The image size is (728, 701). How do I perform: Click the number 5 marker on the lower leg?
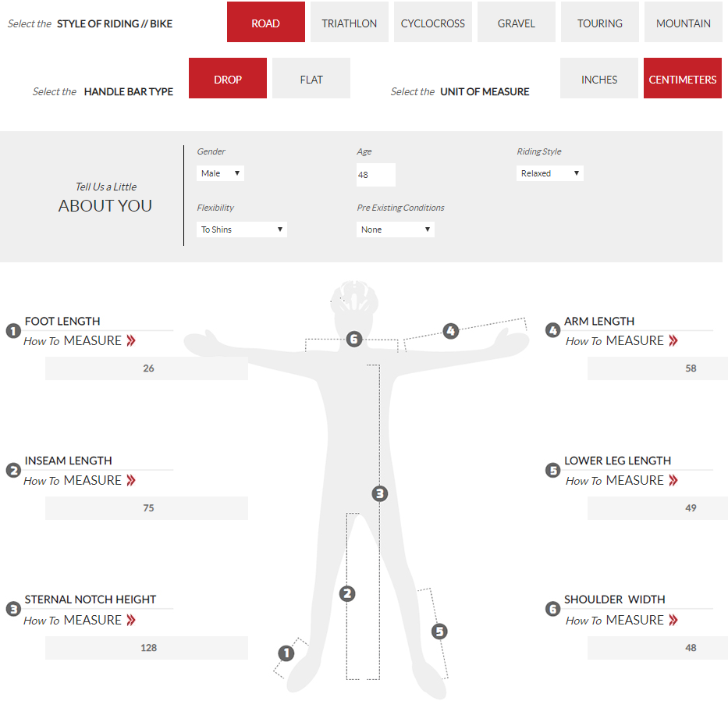439,631
